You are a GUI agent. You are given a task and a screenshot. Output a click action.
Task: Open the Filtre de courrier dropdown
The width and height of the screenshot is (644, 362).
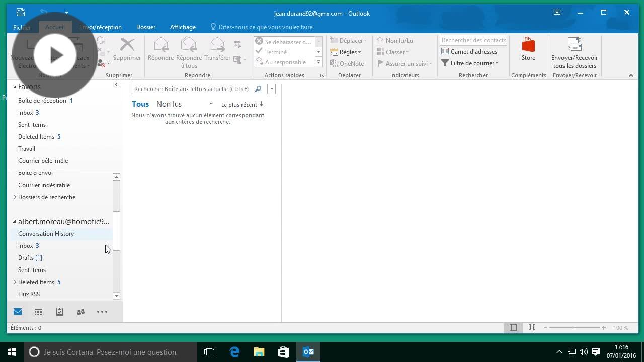[472, 63]
